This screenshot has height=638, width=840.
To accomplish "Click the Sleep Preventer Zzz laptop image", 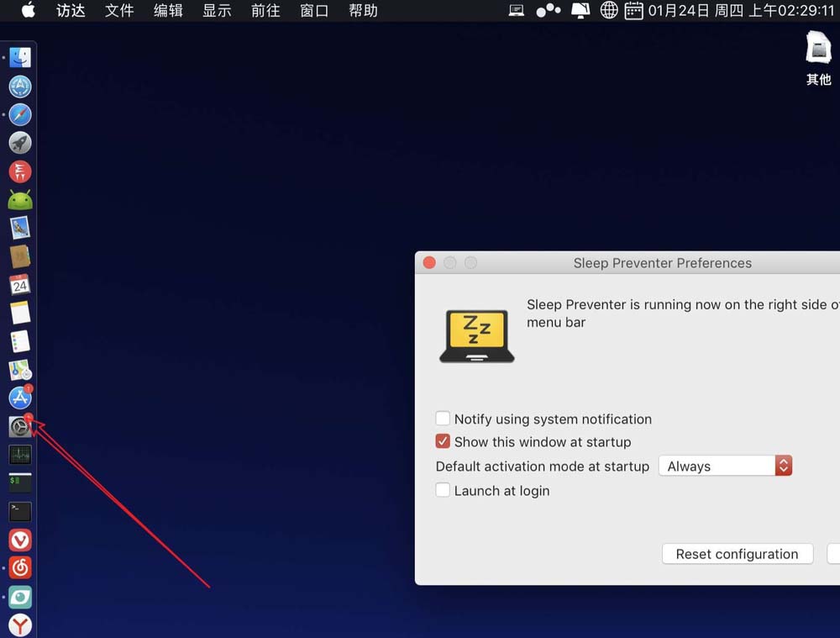I will coord(477,336).
